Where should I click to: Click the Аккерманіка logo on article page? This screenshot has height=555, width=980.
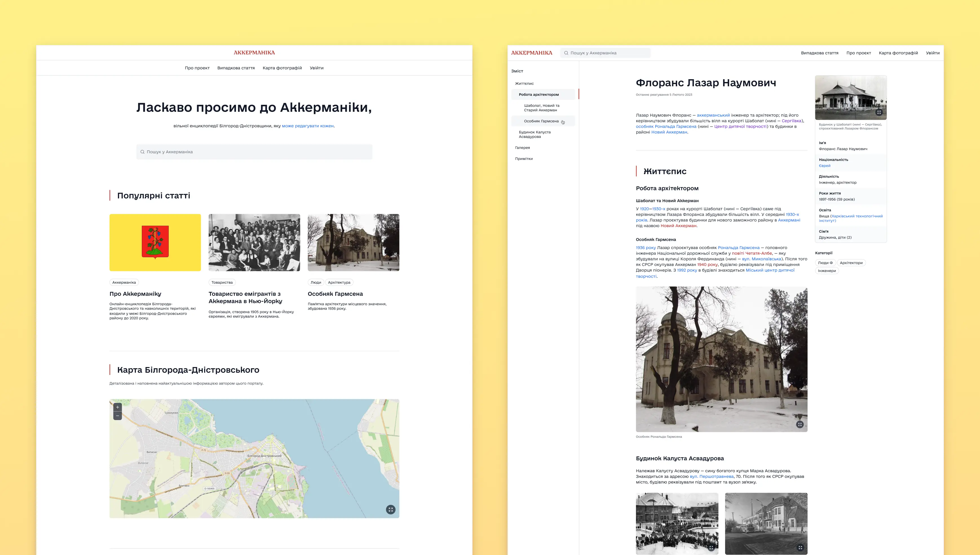pos(531,53)
